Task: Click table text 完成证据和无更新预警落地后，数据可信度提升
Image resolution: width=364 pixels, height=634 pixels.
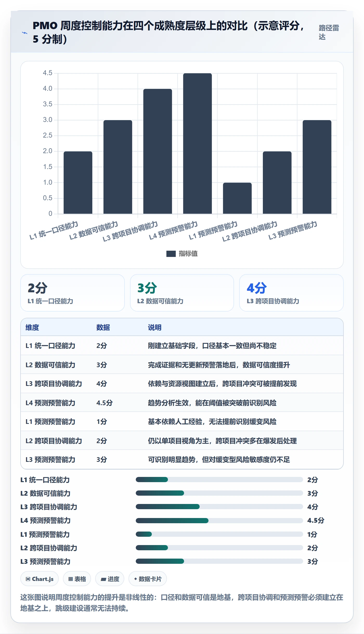Action: tap(219, 365)
